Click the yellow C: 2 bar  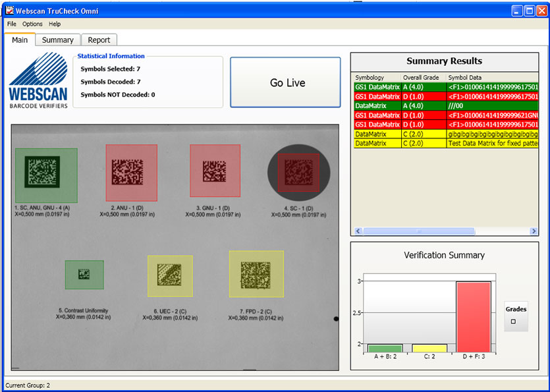429,349
